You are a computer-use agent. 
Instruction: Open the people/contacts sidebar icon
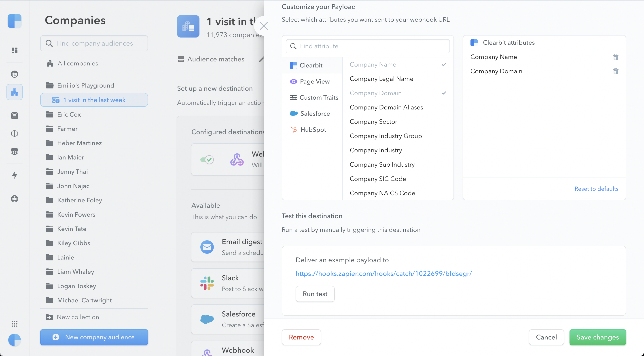pos(15,74)
